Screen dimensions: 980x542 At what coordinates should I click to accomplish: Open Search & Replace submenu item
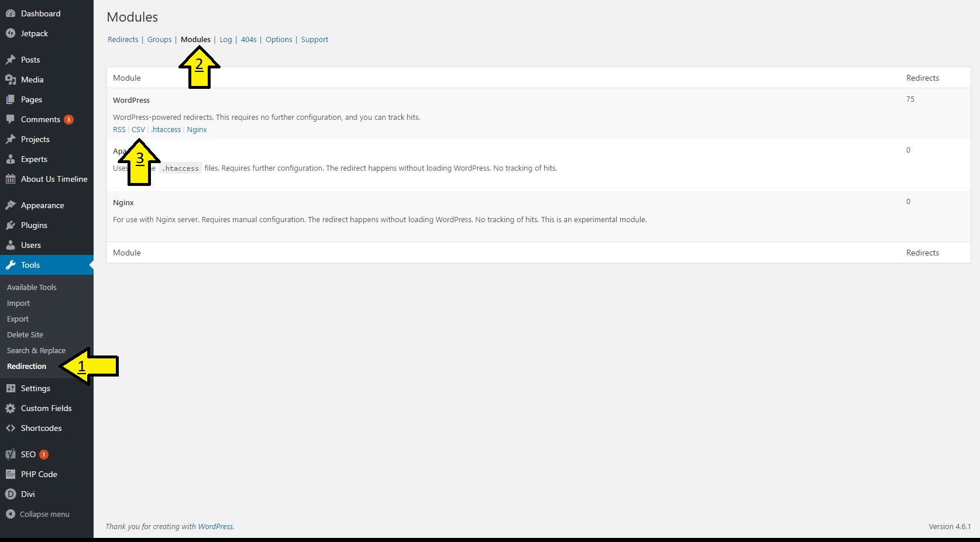(36, 350)
